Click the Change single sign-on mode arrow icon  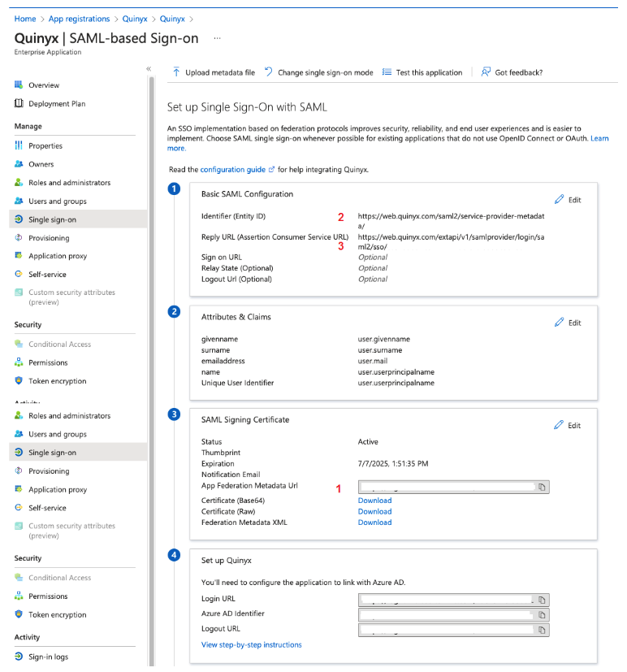268,72
